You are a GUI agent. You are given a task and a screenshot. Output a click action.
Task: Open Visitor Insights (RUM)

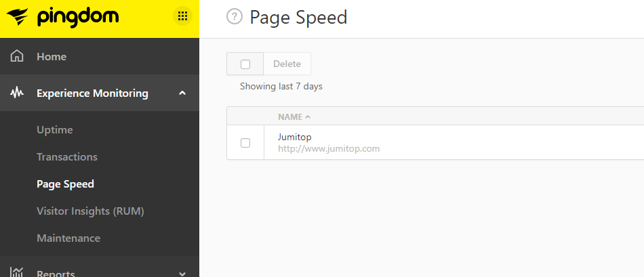pyautogui.click(x=90, y=211)
